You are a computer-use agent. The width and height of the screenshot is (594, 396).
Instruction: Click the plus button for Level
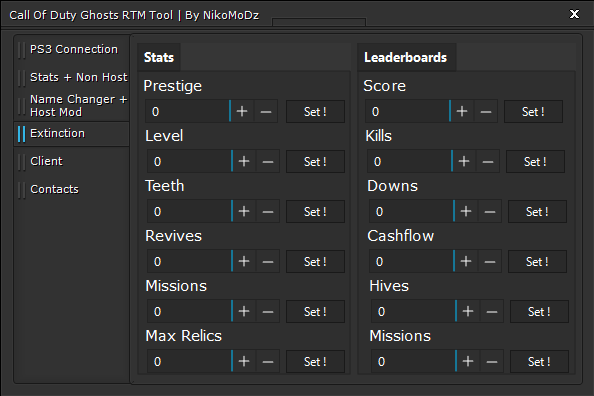[x=244, y=161]
